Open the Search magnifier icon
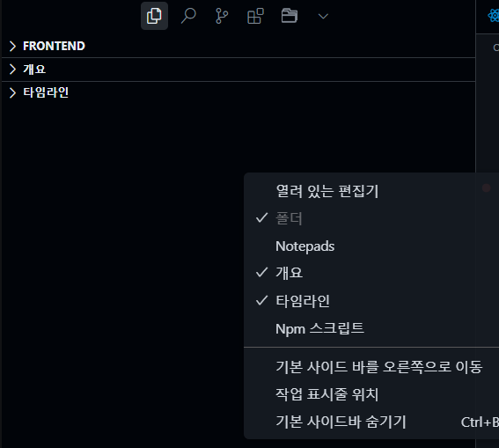499x448 pixels. [x=188, y=16]
